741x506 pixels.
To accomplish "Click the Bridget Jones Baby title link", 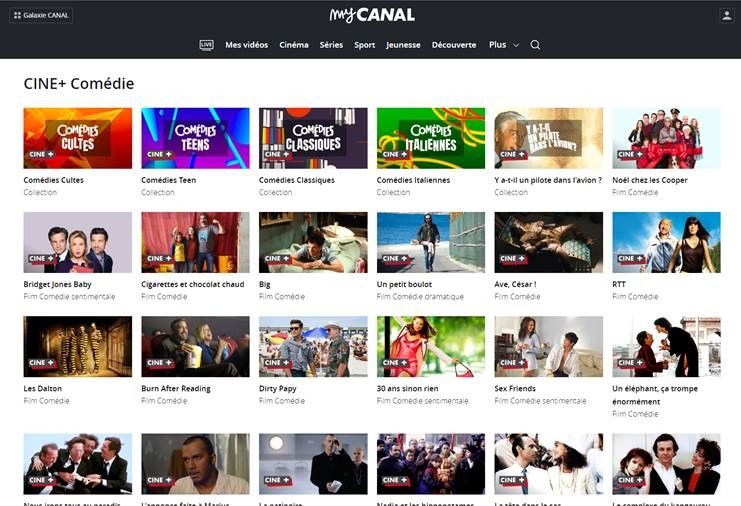I will point(57,284).
